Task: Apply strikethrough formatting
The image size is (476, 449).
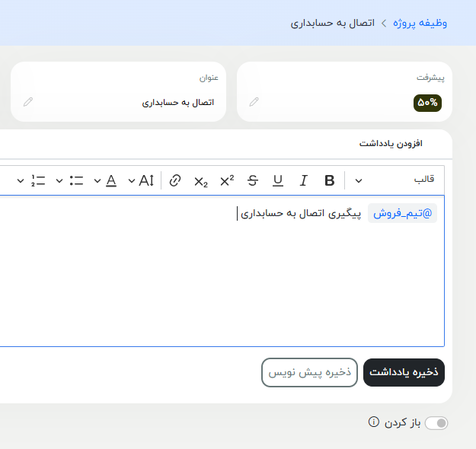Action: point(253,180)
